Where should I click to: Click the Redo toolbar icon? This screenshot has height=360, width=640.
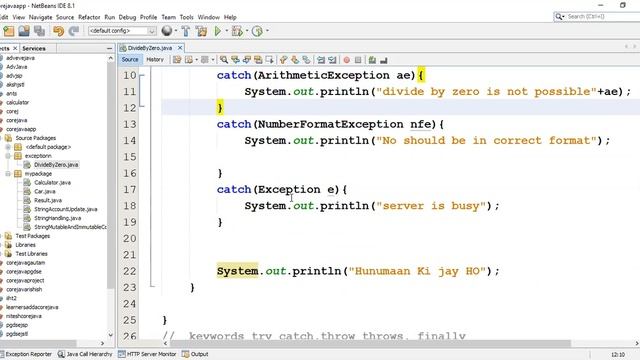[74, 31]
